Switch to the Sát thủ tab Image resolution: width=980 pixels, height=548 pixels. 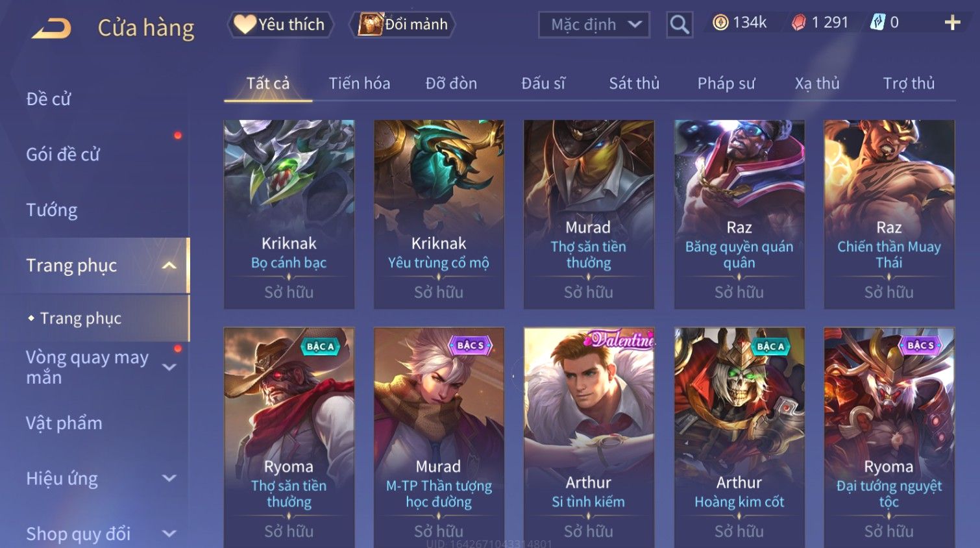tap(634, 83)
